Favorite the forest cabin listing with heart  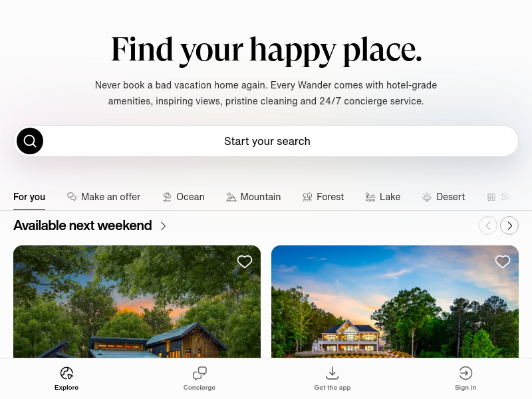point(244,261)
